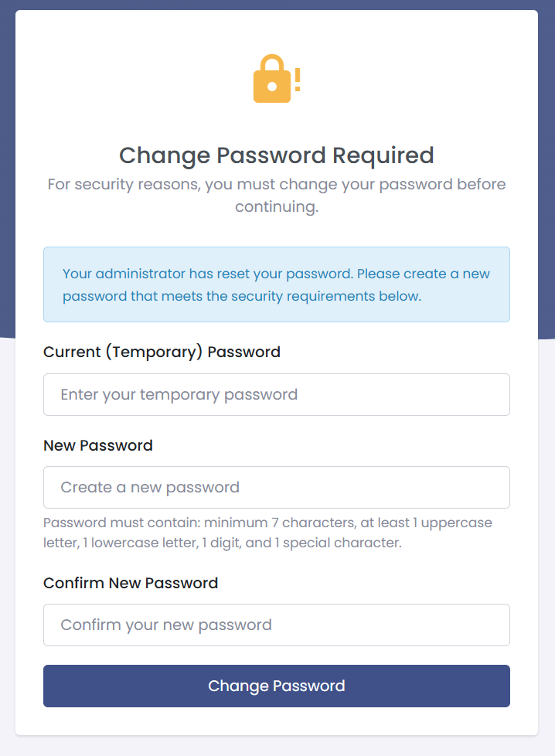Click the security reasons subtitle text
This screenshot has width=555, height=756.
tap(276, 195)
